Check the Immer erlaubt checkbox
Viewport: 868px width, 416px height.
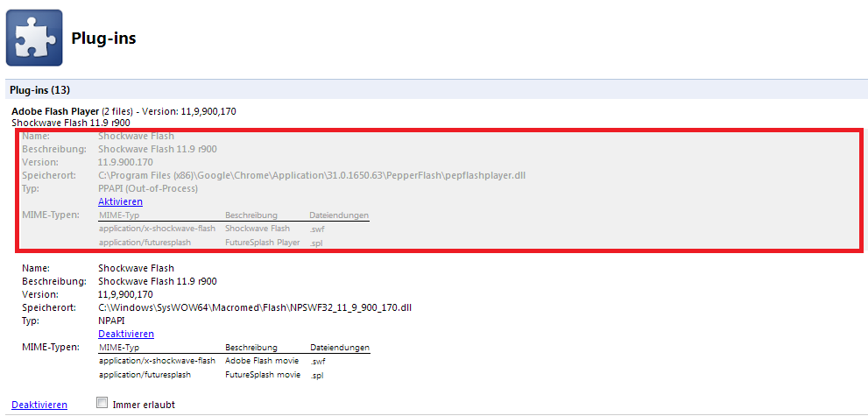[x=102, y=402]
